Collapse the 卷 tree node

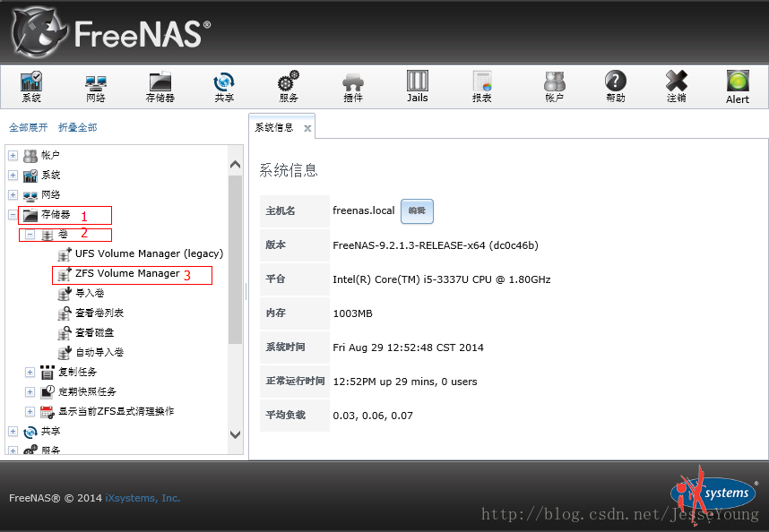(30, 235)
